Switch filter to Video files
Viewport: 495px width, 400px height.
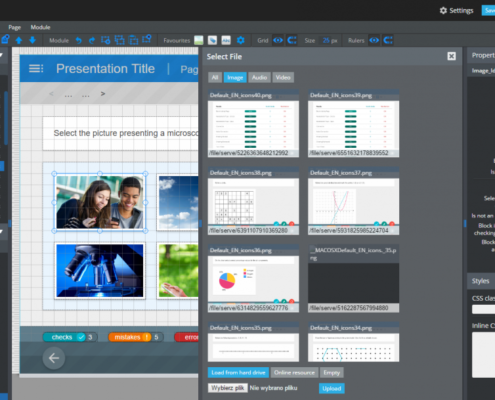tap(283, 77)
